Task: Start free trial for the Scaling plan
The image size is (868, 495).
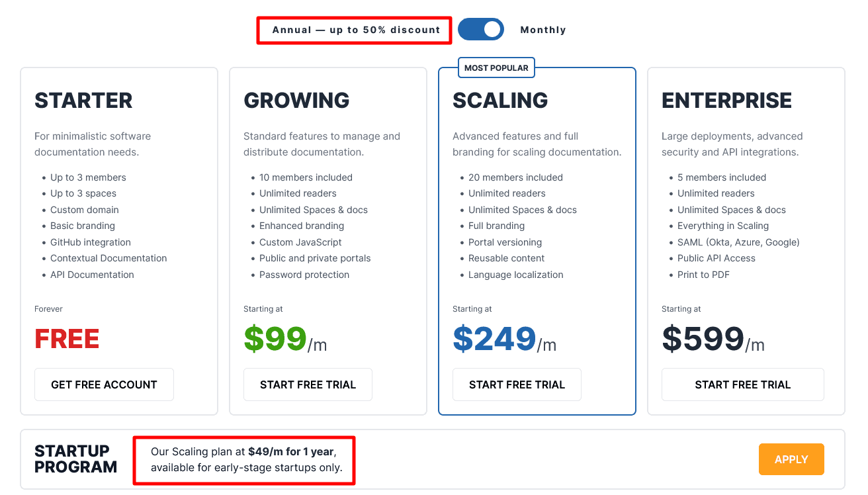Action: click(517, 384)
